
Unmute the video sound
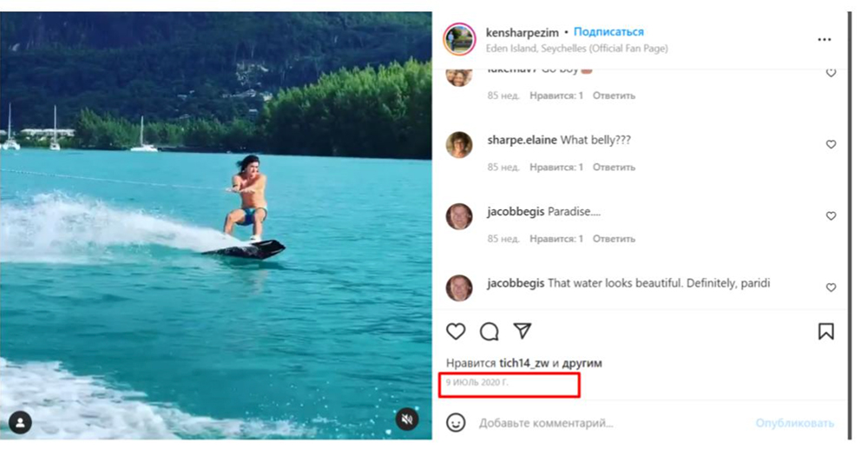click(x=407, y=419)
